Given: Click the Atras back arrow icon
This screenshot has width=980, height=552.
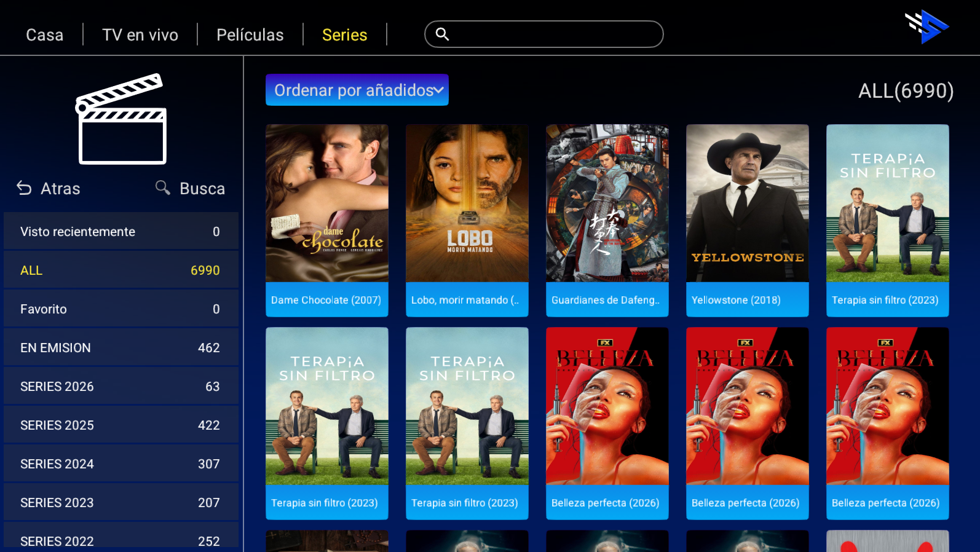Looking at the screenshot, I should (24, 188).
